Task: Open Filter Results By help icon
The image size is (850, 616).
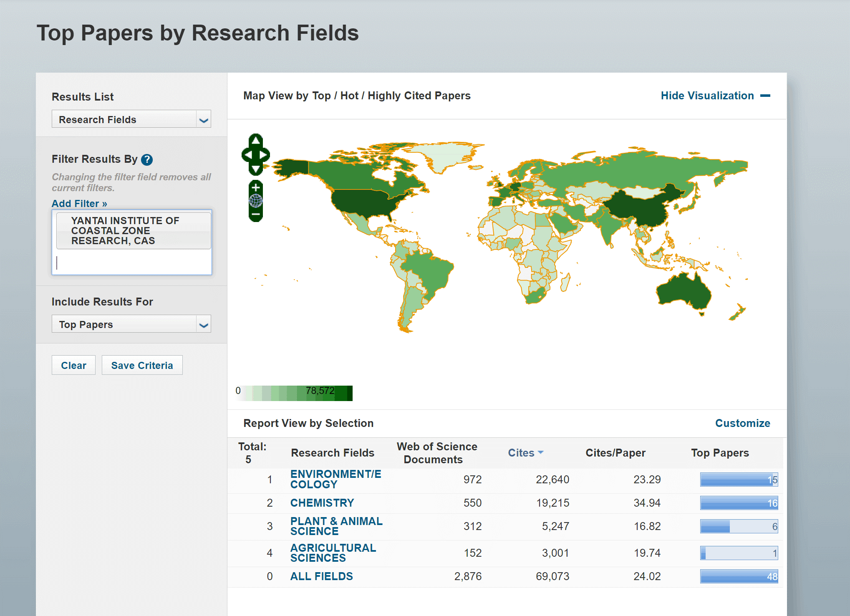Action: pos(147,159)
